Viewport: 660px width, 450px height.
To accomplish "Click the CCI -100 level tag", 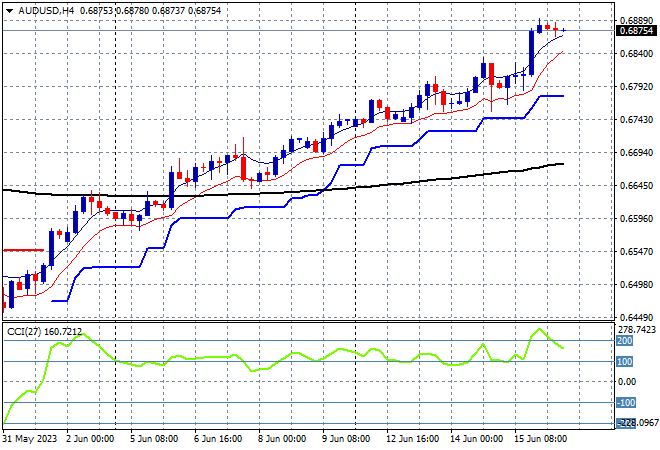I will tap(626, 403).
